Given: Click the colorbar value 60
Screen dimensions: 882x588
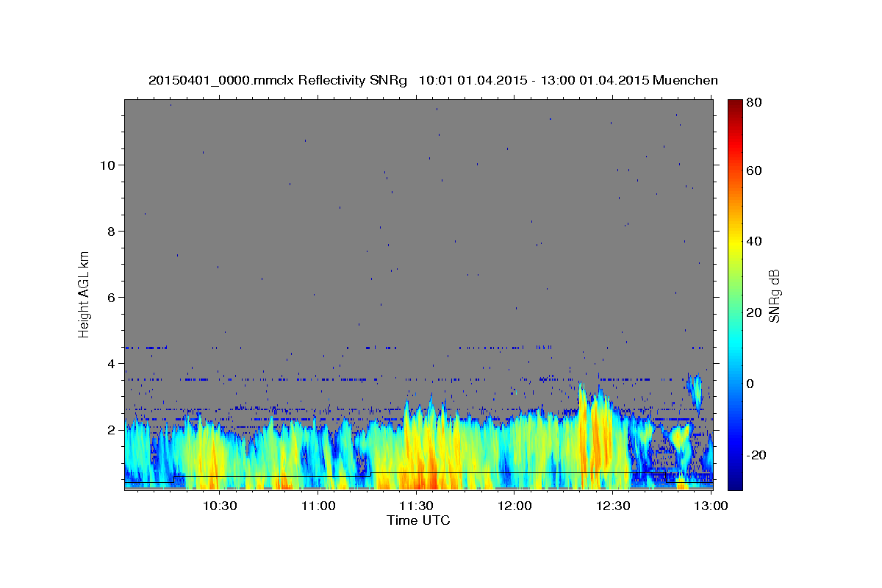Looking at the screenshot, I should click(753, 171).
